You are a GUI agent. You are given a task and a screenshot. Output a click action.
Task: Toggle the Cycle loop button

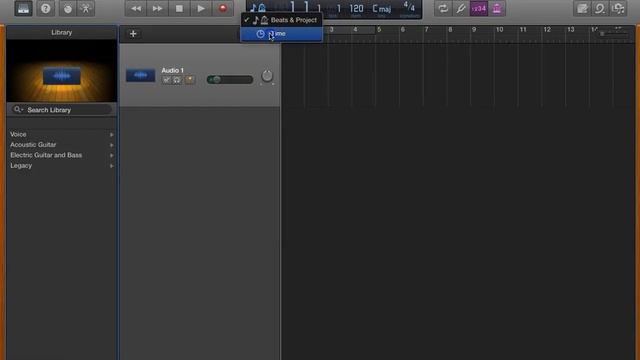(x=443, y=9)
